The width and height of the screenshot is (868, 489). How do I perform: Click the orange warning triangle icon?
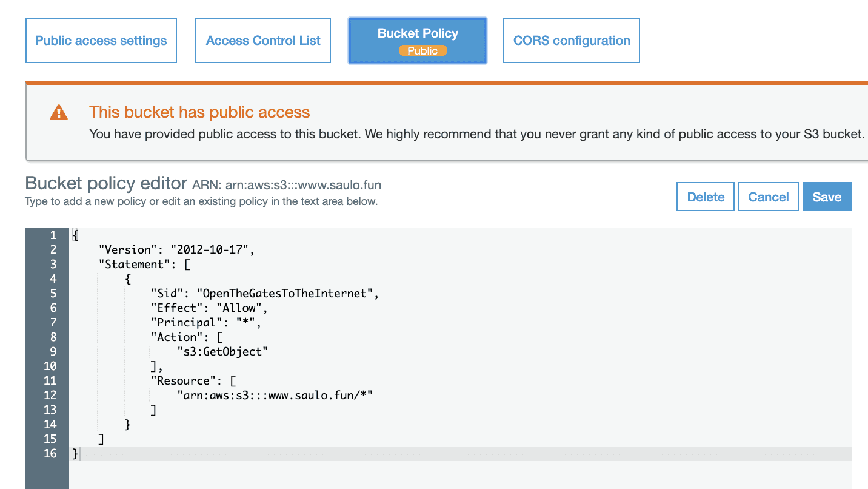tap(59, 113)
